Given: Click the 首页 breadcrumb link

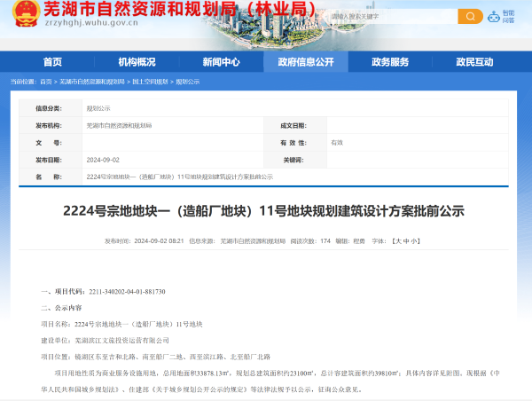Looking at the screenshot, I should (x=45, y=82).
